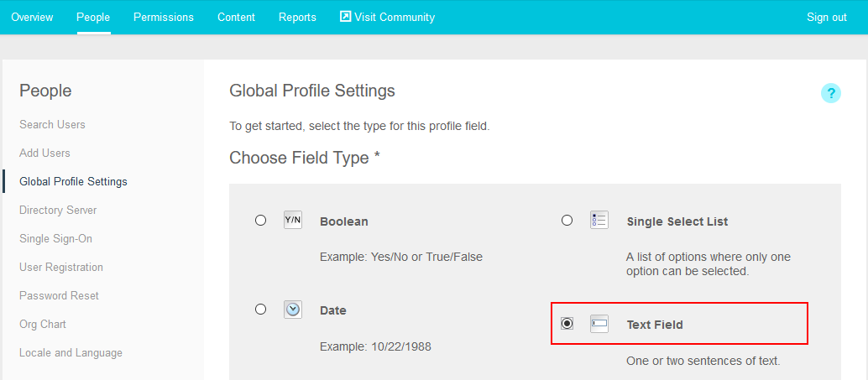This screenshot has height=380, width=868.
Task: Open the Overview tab
Action: [32, 17]
